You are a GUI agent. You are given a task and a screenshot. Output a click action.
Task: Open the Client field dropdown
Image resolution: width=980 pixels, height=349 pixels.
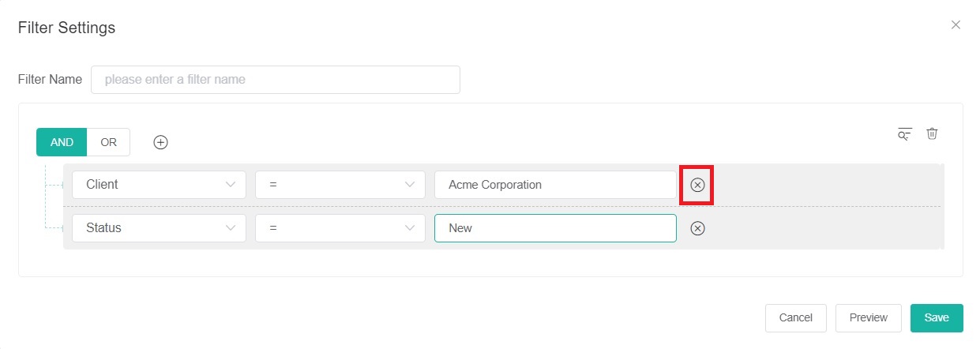[159, 185]
